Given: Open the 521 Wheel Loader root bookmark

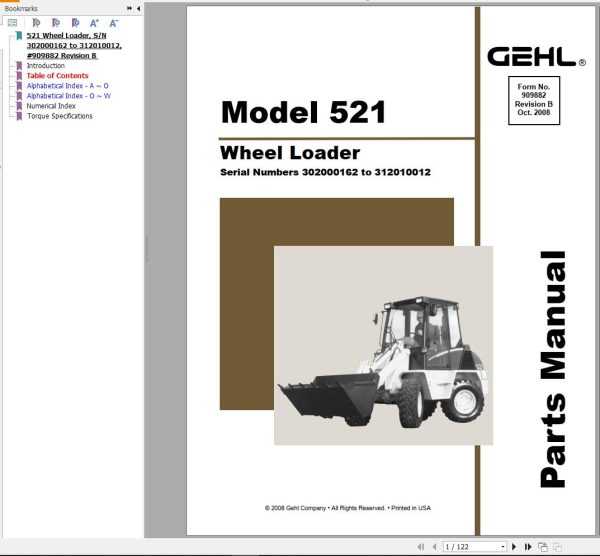Looking at the screenshot, I should (74, 46).
